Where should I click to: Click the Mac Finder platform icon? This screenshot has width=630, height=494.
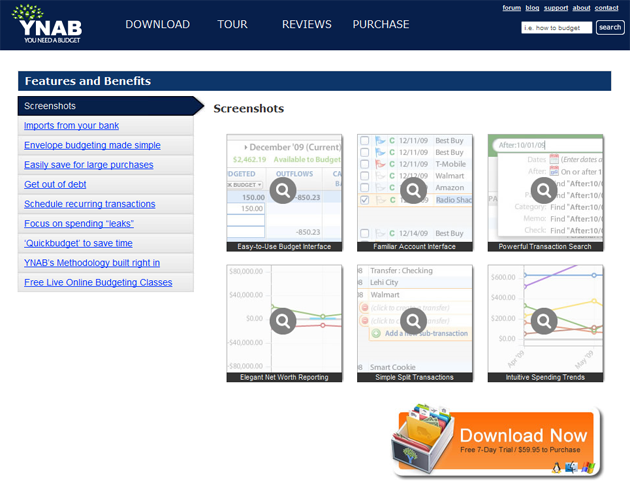[x=571, y=467]
